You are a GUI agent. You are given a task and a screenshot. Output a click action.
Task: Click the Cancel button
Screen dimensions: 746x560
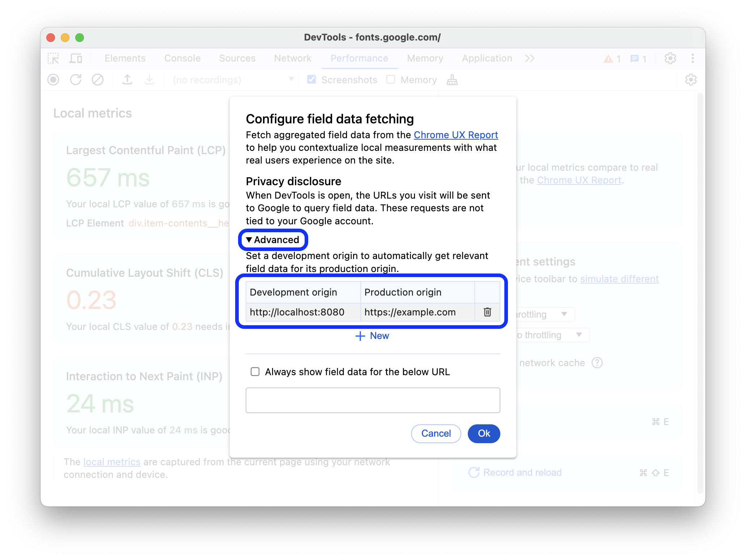[x=436, y=433]
